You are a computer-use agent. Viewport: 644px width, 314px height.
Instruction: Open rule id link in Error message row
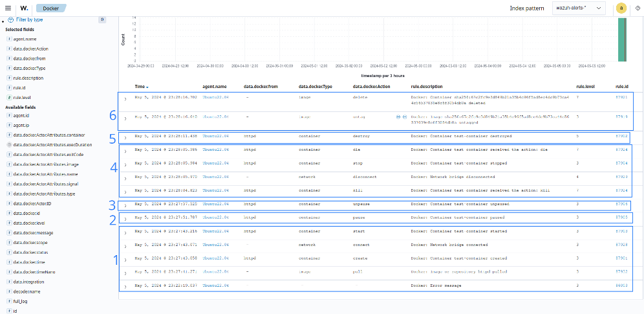[621, 286]
